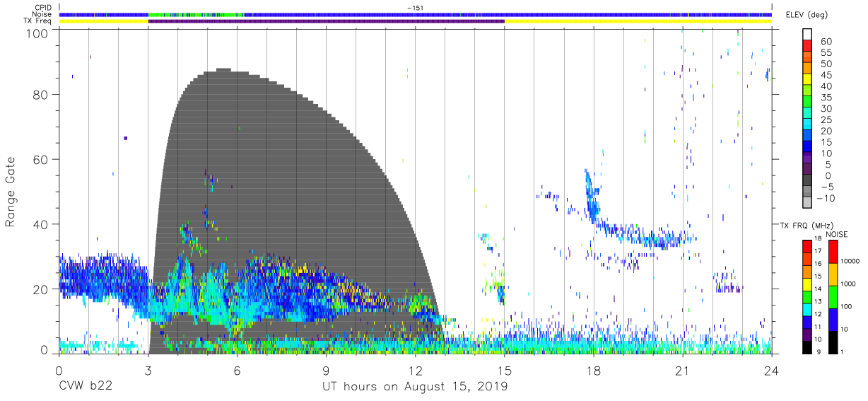Click the -151 CPID value
The width and height of the screenshot is (868, 401).
pyautogui.click(x=416, y=8)
